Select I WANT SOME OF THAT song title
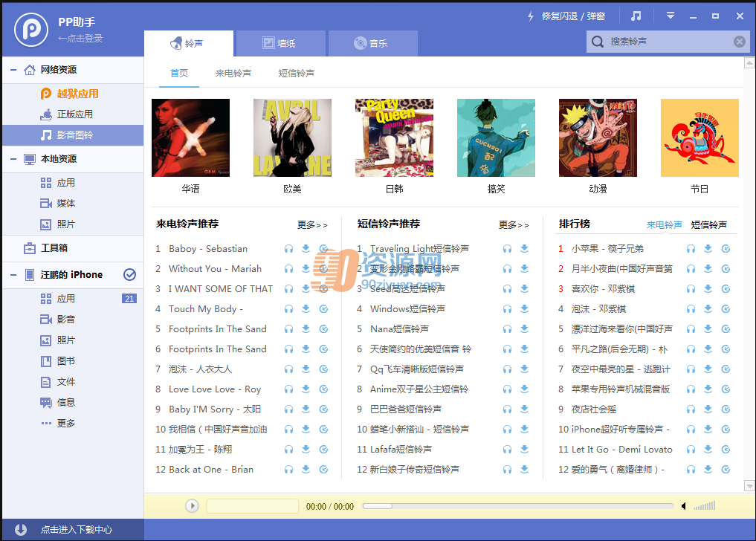756x541 pixels. coord(220,289)
